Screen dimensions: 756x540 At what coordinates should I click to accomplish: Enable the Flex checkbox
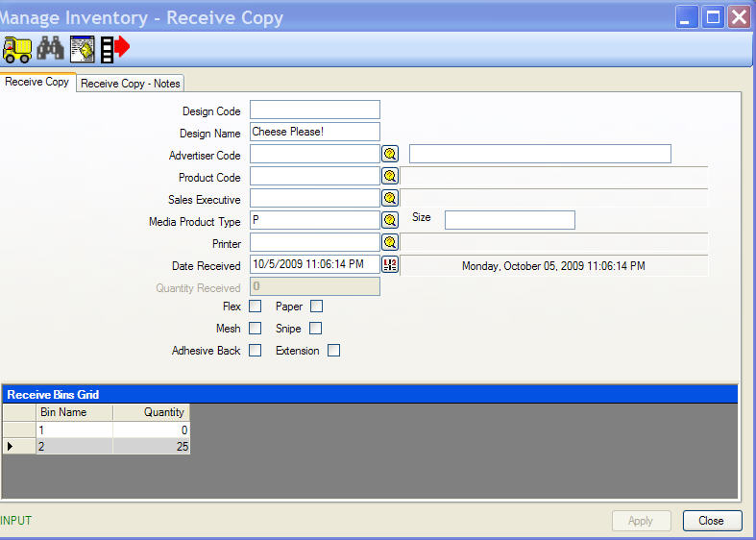tap(256, 307)
